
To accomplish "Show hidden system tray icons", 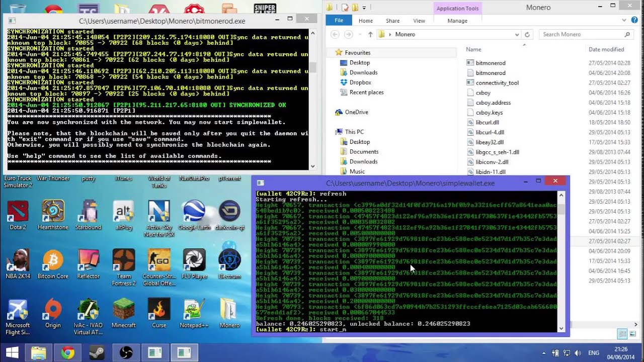I will (544, 353).
